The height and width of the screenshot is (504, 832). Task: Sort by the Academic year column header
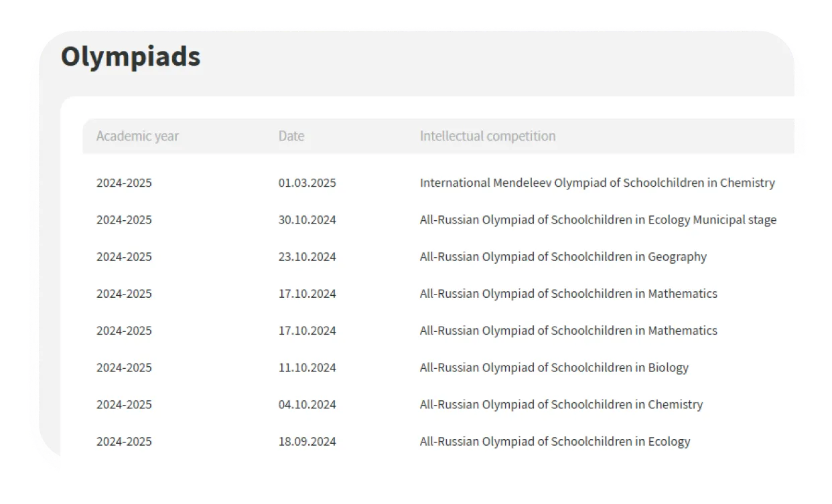[x=137, y=136]
